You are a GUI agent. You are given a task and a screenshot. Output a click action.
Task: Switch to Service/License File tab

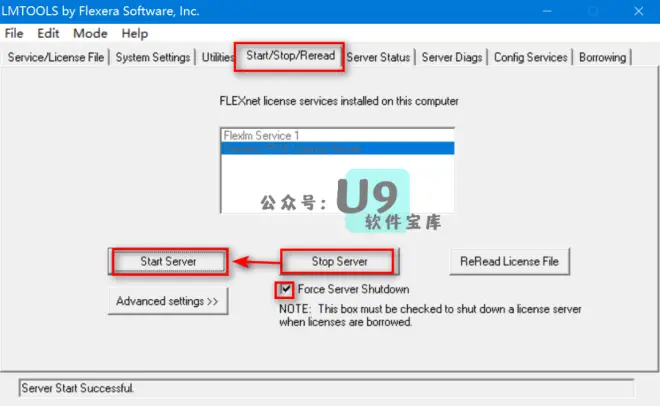56,57
